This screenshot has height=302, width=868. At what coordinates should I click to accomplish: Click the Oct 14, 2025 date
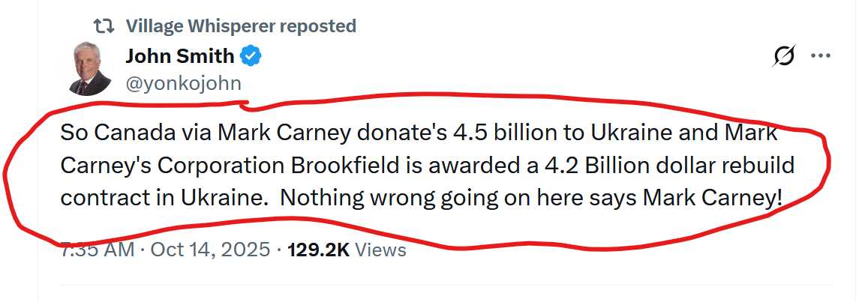coord(210,250)
